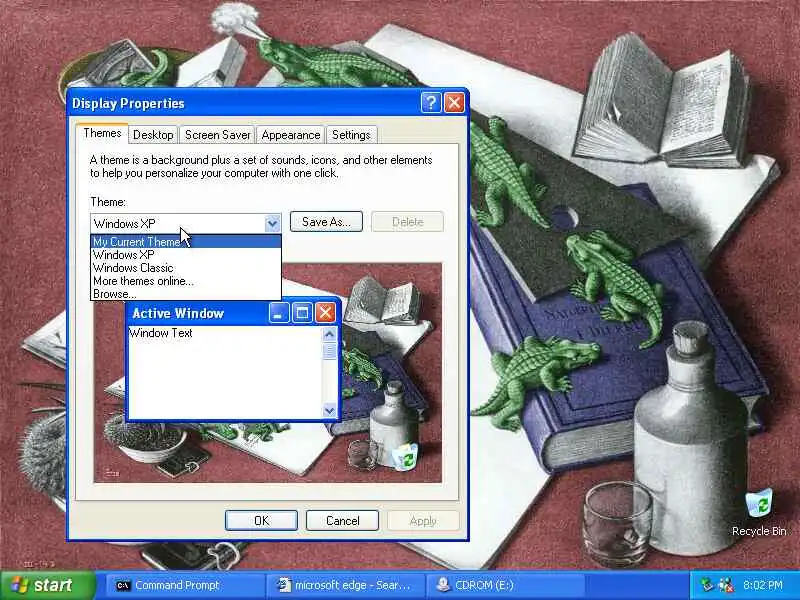Click the preview window scroll up arrow

tap(330, 335)
